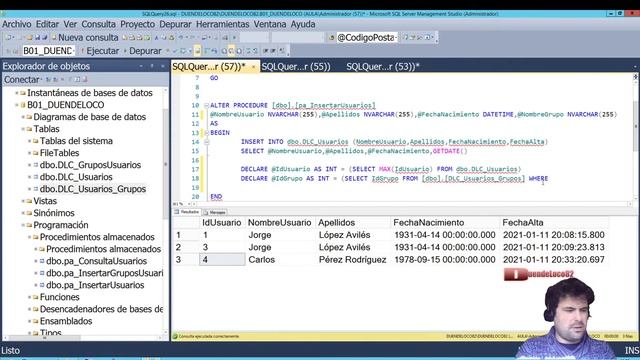The height and width of the screenshot is (360, 640).
Task: Switch to the SQLQuer...r (53) tab
Action: pyautogui.click(x=382, y=67)
